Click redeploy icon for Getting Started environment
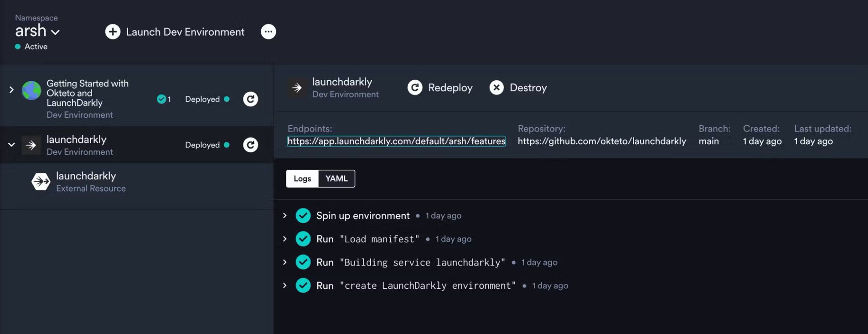868x334 pixels. [250, 99]
